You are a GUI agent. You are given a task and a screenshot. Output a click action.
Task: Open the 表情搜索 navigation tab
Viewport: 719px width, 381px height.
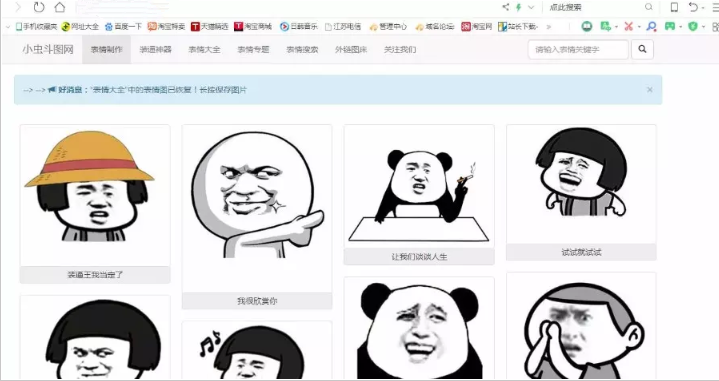pyautogui.click(x=302, y=50)
